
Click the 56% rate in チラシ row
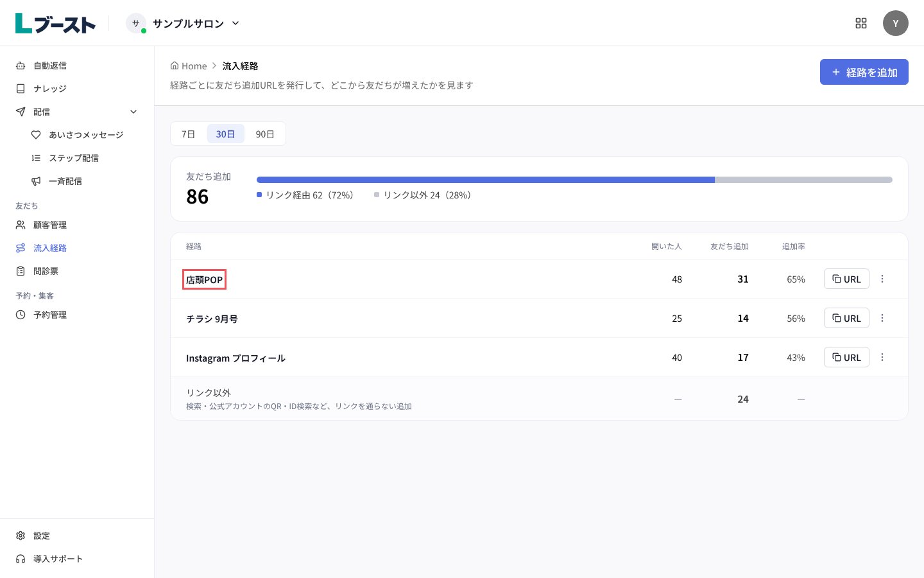pos(796,319)
